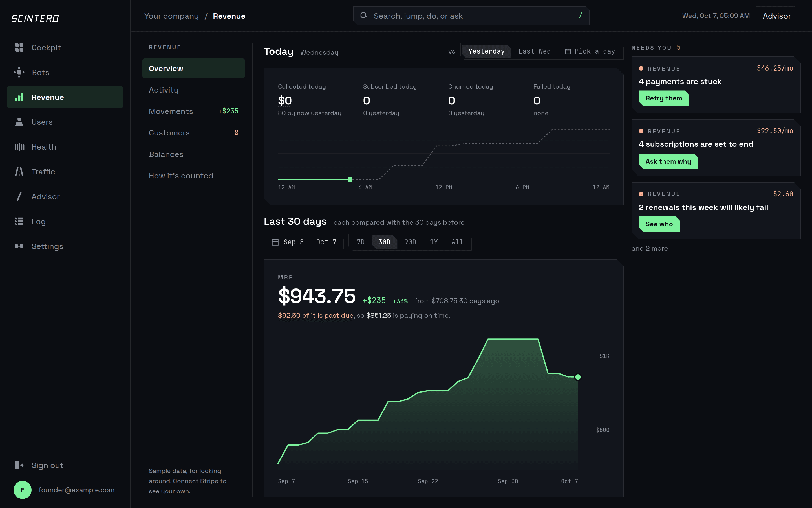This screenshot has height=508, width=812.
Task: Click the Advisor slash icon in sidebar
Action: pos(19,196)
